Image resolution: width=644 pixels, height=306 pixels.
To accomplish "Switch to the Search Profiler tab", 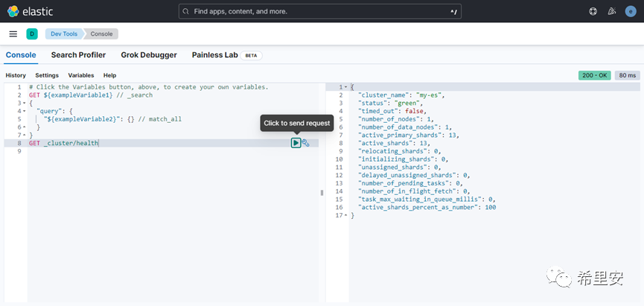I will coord(78,55).
